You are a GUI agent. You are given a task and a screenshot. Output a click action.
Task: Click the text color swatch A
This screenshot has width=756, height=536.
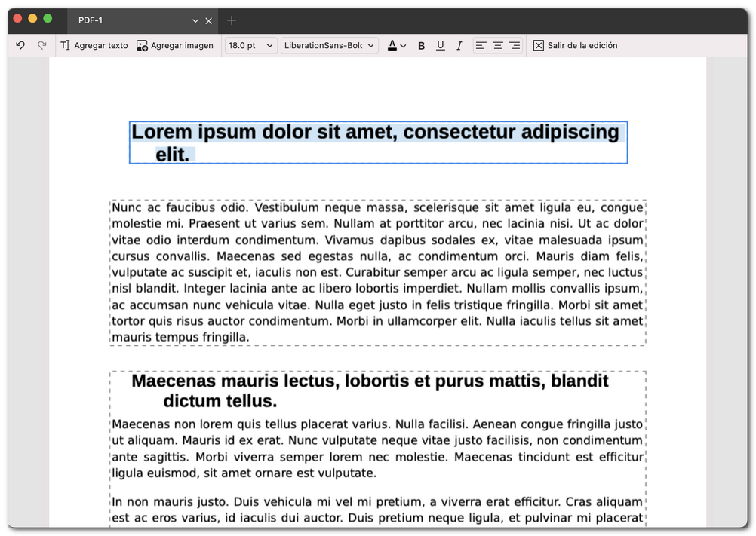click(x=392, y=45)
